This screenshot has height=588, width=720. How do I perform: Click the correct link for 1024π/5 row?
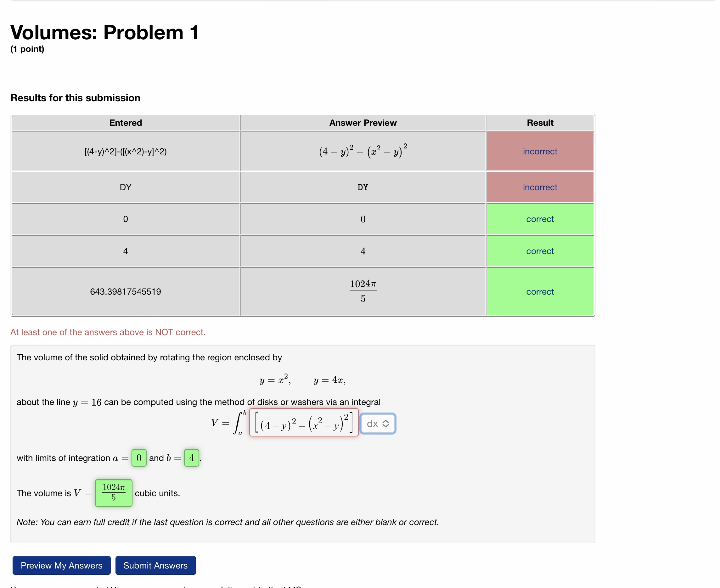click(540, 291)
